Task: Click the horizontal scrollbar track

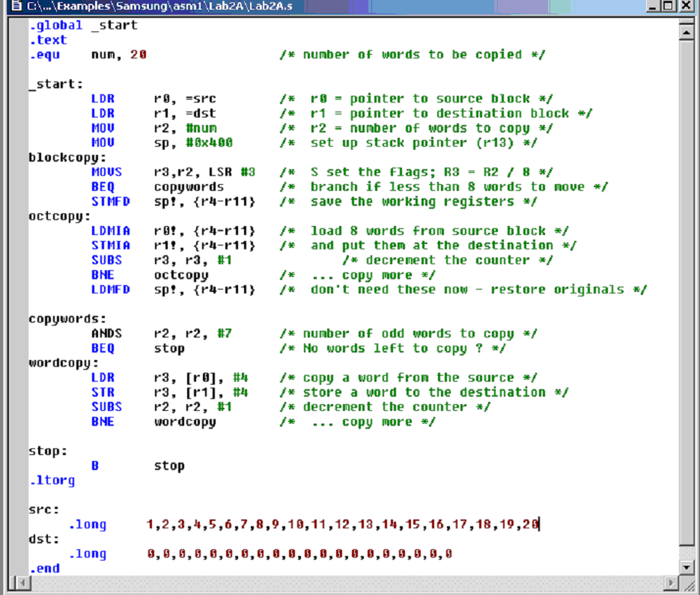Action: pos(347,582)
